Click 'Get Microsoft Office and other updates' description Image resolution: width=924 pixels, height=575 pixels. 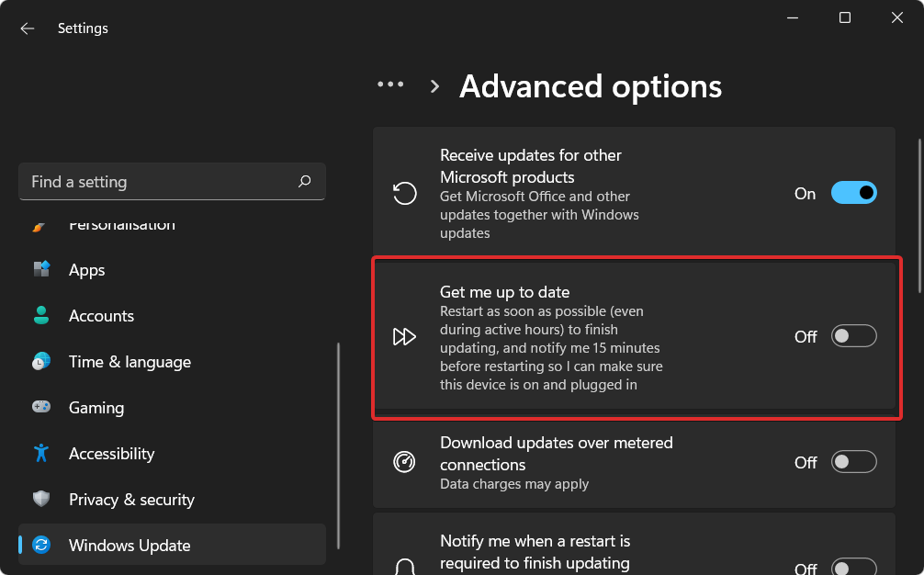click(539, 214)
